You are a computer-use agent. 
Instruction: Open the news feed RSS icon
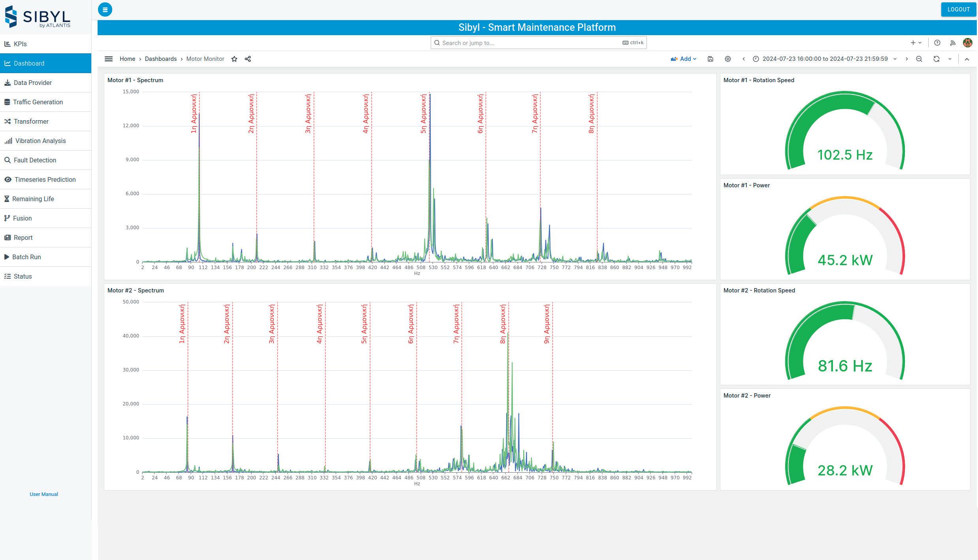(953, 43)
